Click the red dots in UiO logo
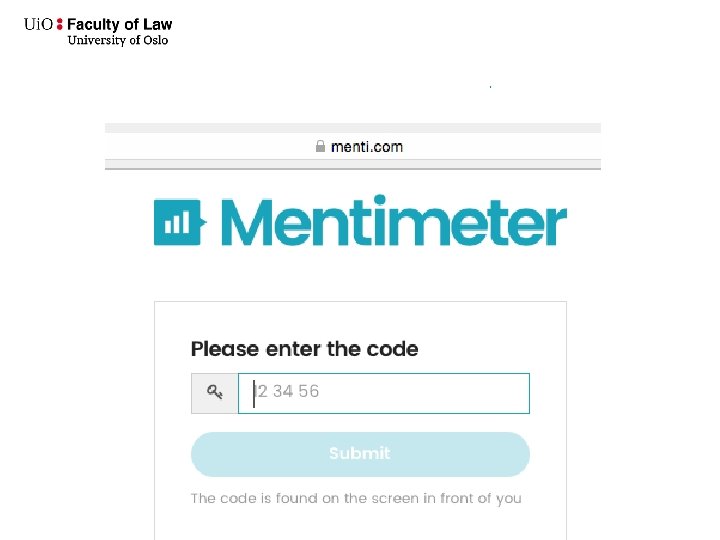Image resolution: width=720 pixels, height=540 pixels. click(60, 25)
